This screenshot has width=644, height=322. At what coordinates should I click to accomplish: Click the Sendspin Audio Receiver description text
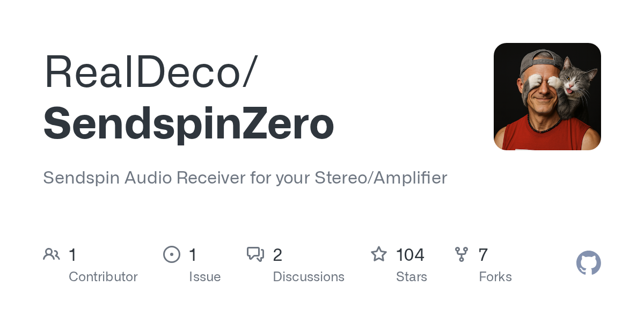[245, 178]
